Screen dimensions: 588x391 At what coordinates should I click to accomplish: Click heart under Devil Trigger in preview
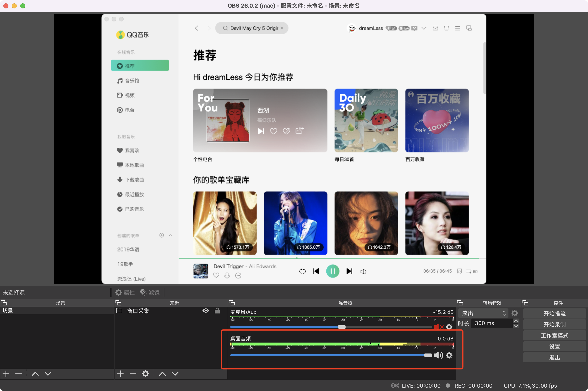(x=216, y=275)
